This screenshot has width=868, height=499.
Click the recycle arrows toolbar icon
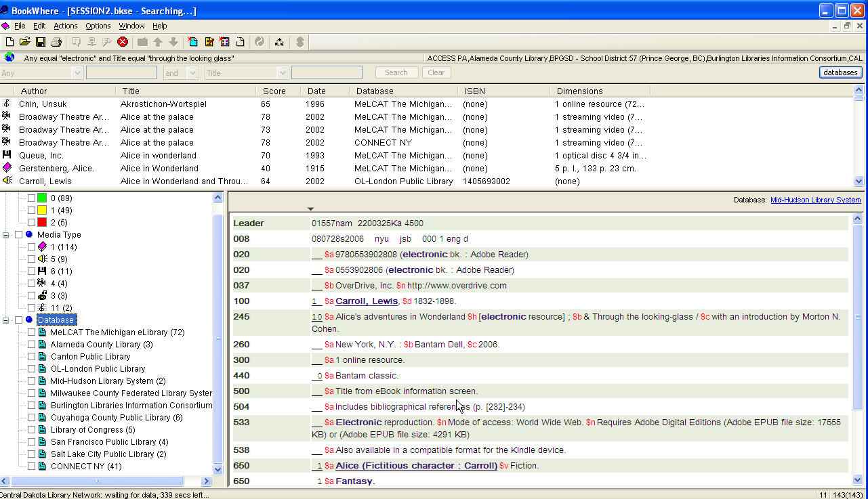(279, 42)
